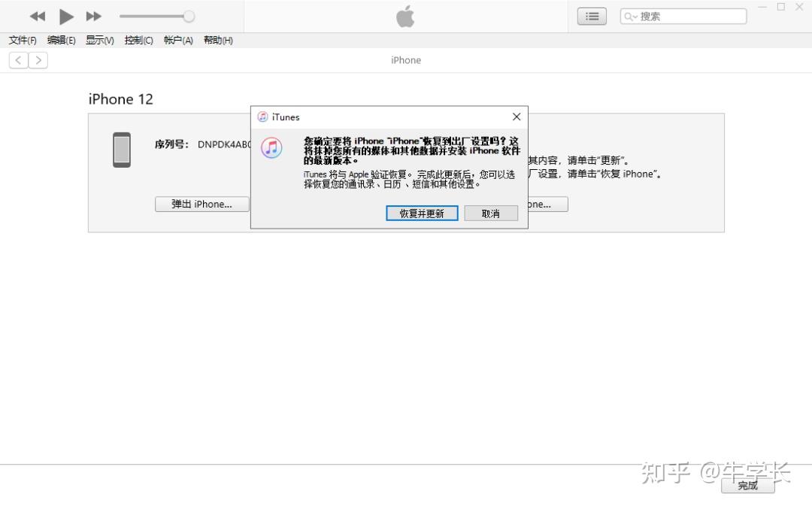Click the Apple logo in header
The image size is (812, 506).
(x=405, y=16)
